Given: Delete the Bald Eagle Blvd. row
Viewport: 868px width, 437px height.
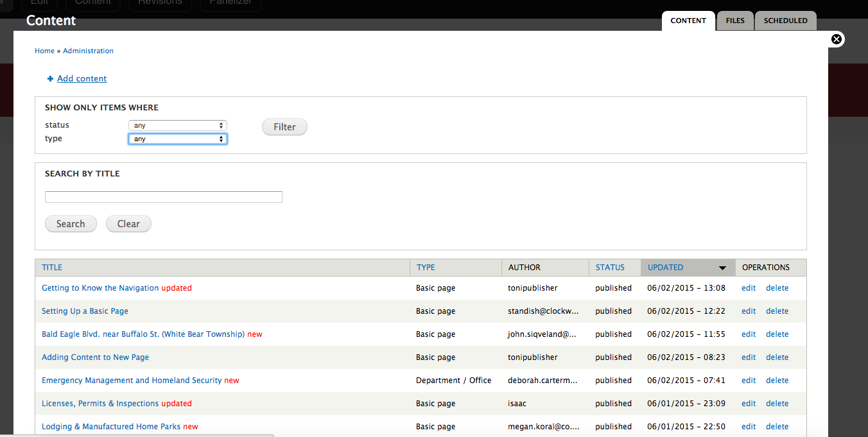Looking at the screenshot, I should pos(777,334).
